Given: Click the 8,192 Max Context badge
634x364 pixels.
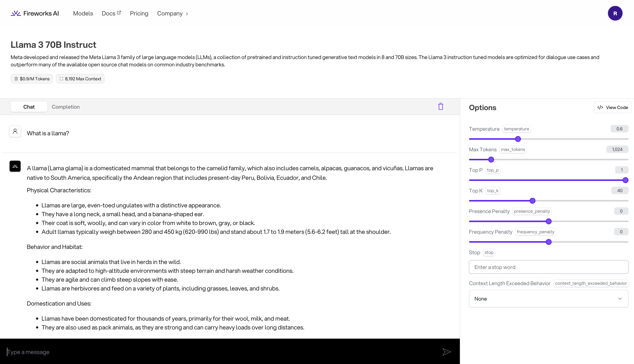Looking at the screenshot, I should click(80, 79).
